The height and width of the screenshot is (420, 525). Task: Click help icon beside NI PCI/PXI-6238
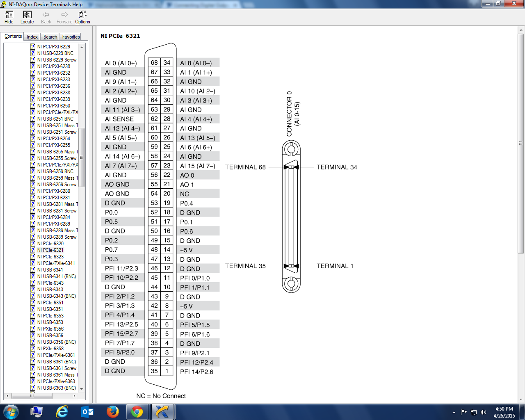coord(33,93)
